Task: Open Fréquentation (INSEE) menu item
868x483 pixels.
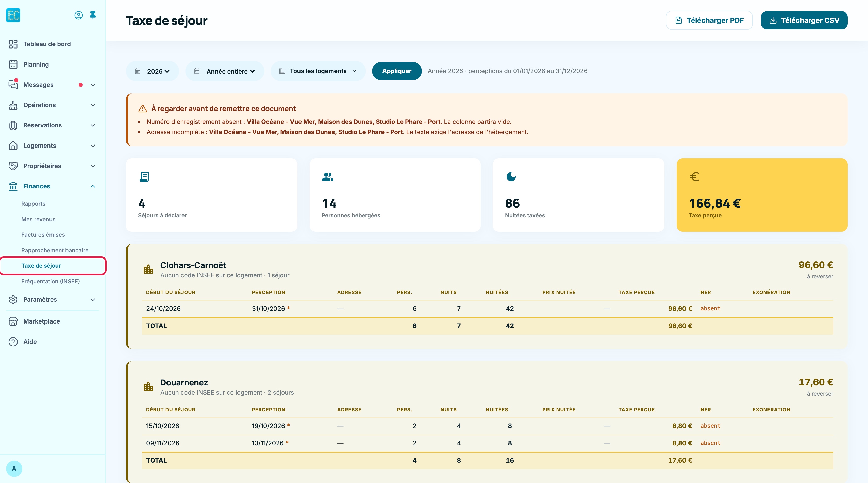Action: point(51,281)
